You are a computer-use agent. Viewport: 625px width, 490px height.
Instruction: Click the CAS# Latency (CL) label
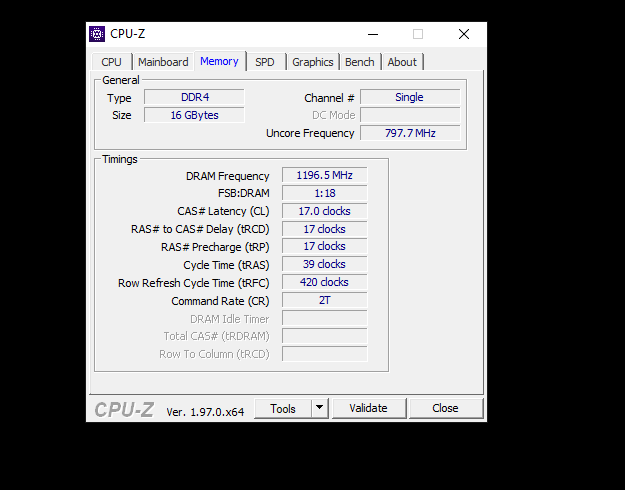pyautogui.click(x=223, y=211)
